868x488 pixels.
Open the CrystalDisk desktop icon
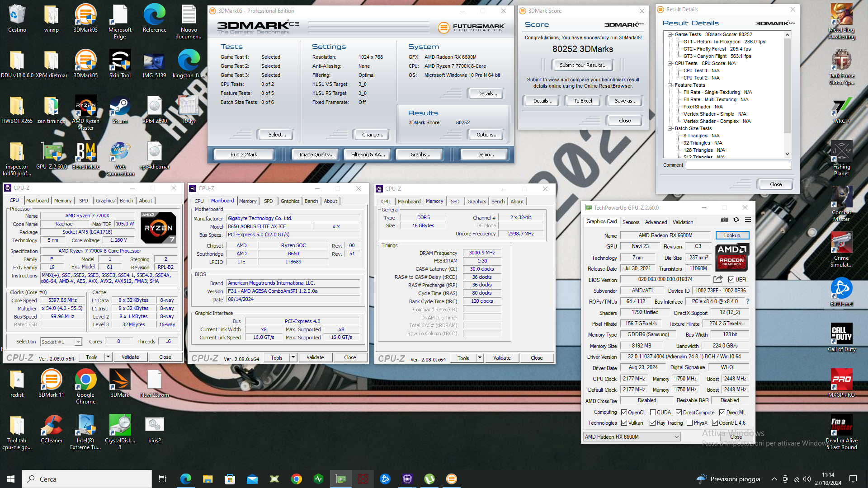tap(120, 432)
